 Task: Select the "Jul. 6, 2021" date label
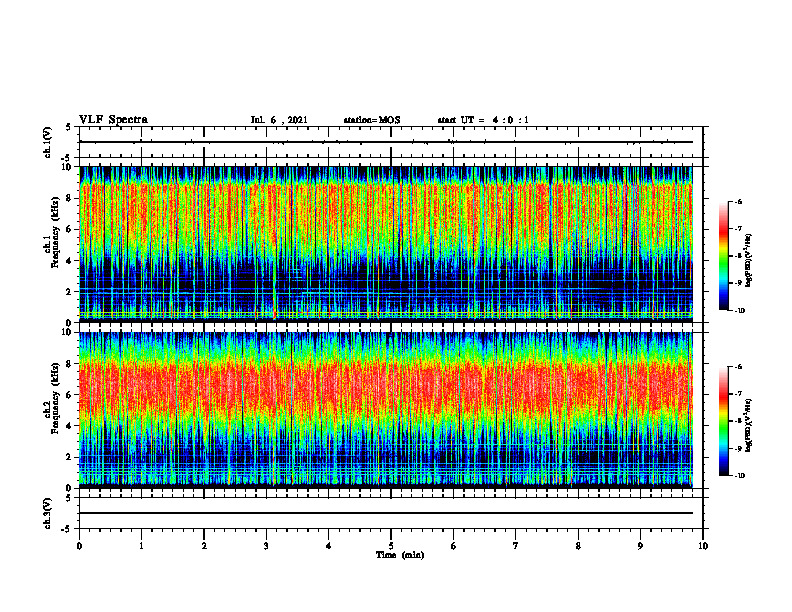(x=279, y=120)
